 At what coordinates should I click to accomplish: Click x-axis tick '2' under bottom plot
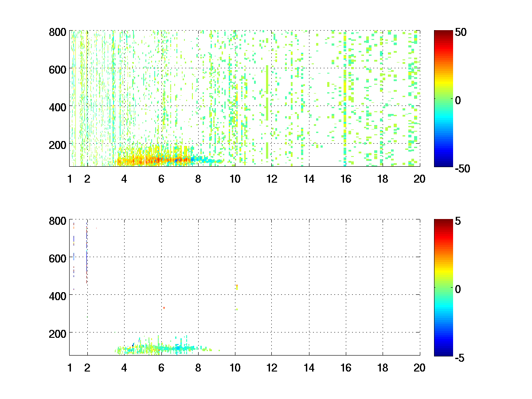click(x=87, y=367)
